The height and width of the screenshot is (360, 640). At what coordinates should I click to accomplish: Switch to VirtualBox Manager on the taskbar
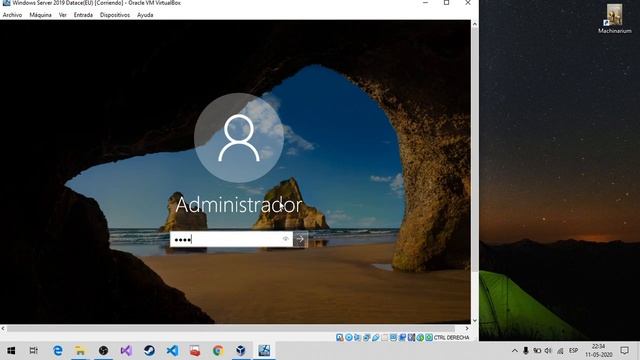coord(241,351)
